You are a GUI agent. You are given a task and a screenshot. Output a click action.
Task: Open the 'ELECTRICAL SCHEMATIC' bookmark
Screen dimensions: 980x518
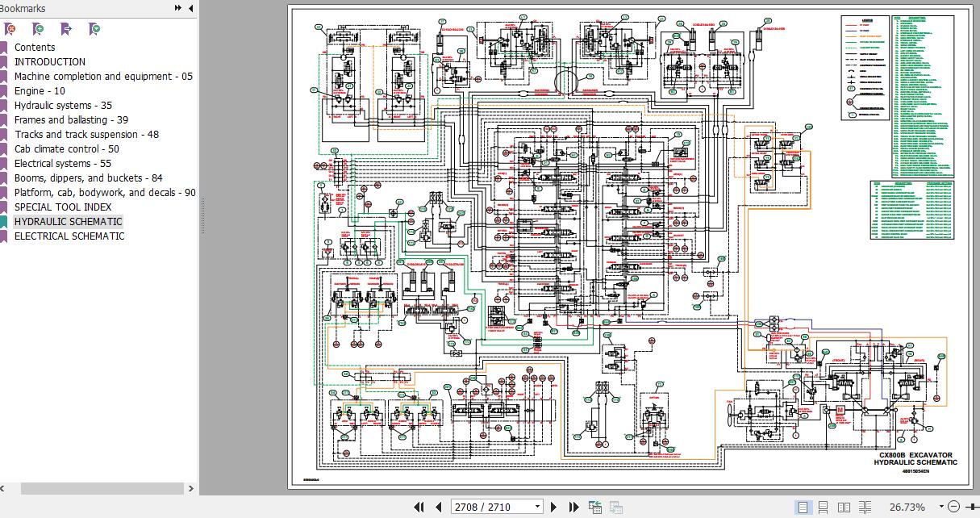[x=70, y=236]
